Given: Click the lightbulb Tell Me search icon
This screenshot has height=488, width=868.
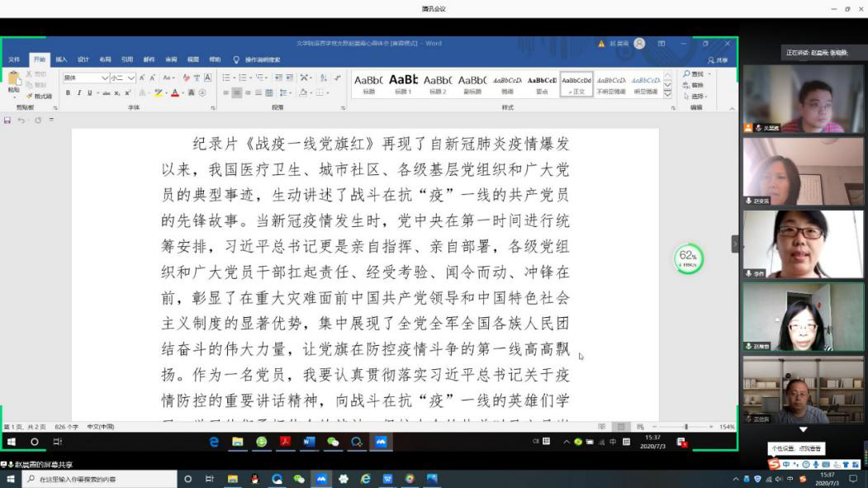Looking at the screenshot, I should pyautogui.click(x=236, y=59).
